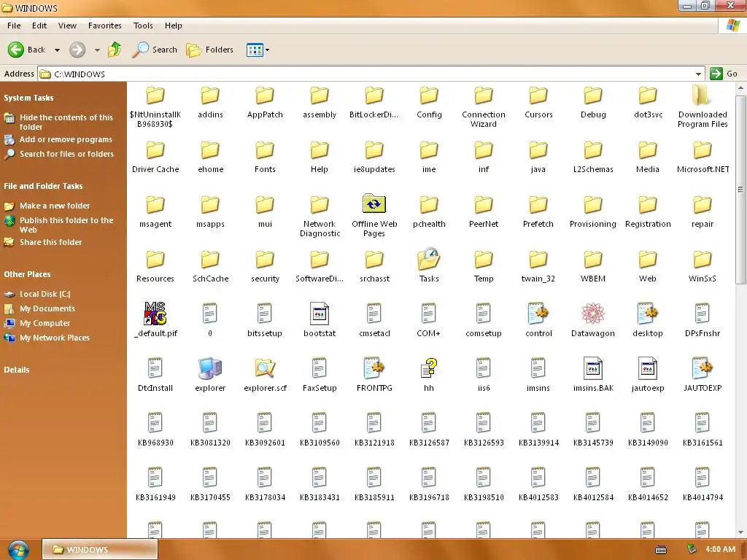Image resolution: width=747 pixels, height=560 pixels.
Task: Click Search for files or folders
Action: pyautogui.click(x=66, y=154)
